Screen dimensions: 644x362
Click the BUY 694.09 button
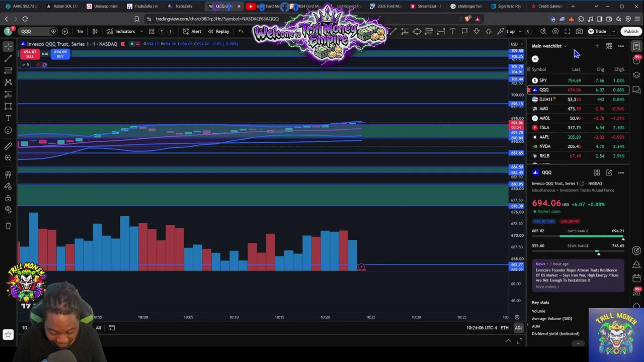(60, 54)
